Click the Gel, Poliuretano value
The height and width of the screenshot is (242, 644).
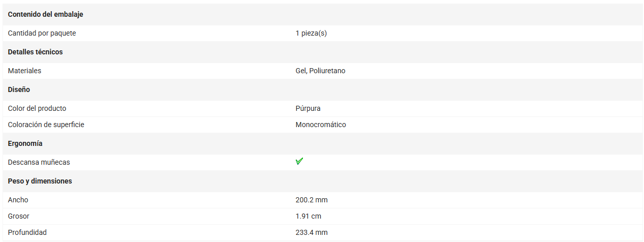click(x=320, y=71)
